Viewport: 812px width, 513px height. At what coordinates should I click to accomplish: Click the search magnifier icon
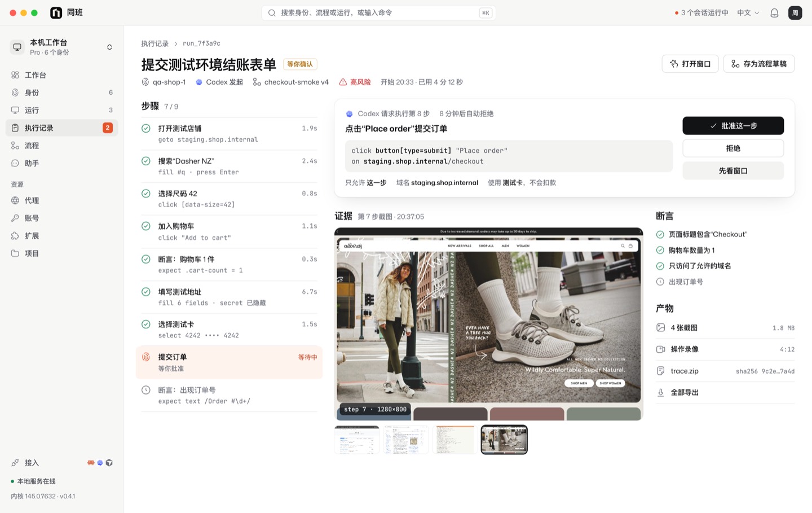point(272,13)
